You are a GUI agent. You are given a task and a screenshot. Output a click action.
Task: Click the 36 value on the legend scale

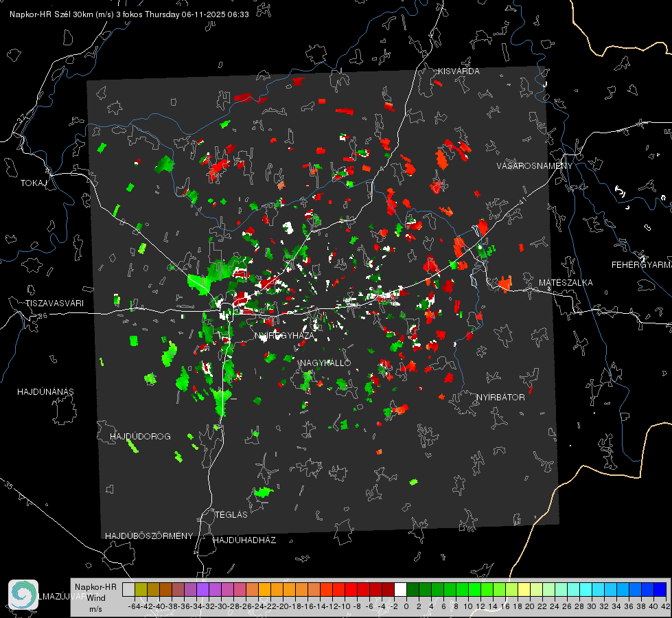[629, 606]
